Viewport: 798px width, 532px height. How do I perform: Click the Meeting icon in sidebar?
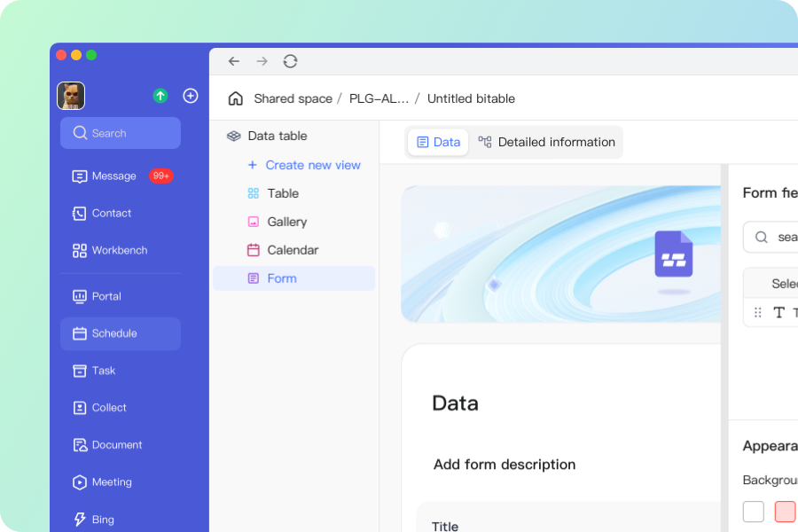coord(80,482)
